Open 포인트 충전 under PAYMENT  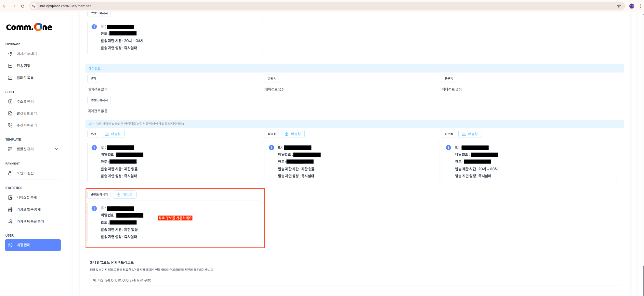10,173
